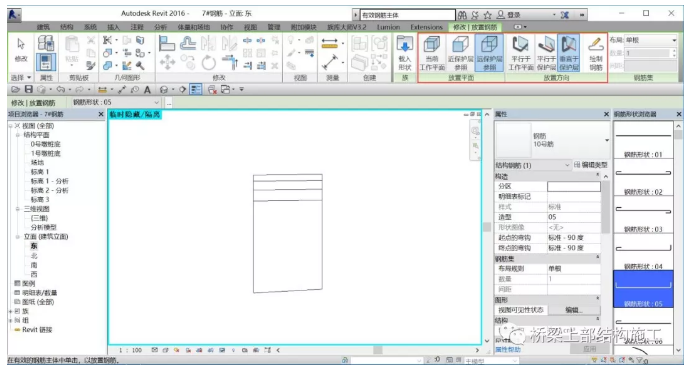Viewport: 691px width, 369px height.
Task: Open the Lumion ribbon tab
Action: pos(388,27)
